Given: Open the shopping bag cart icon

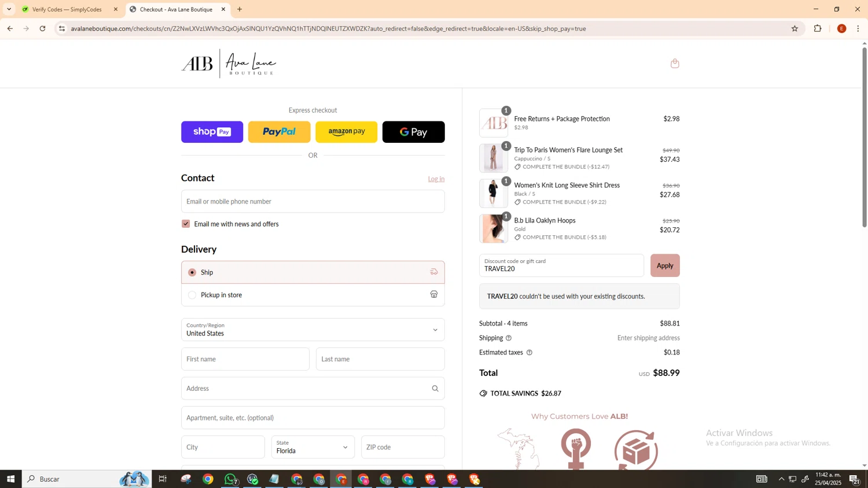Looking at the screenshot, I should [675, 64].
